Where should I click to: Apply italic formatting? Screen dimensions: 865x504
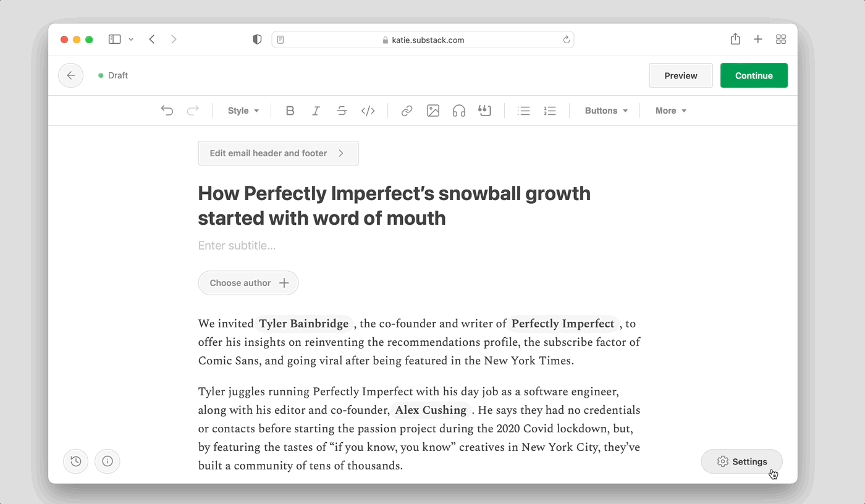[x=316, y=111]
